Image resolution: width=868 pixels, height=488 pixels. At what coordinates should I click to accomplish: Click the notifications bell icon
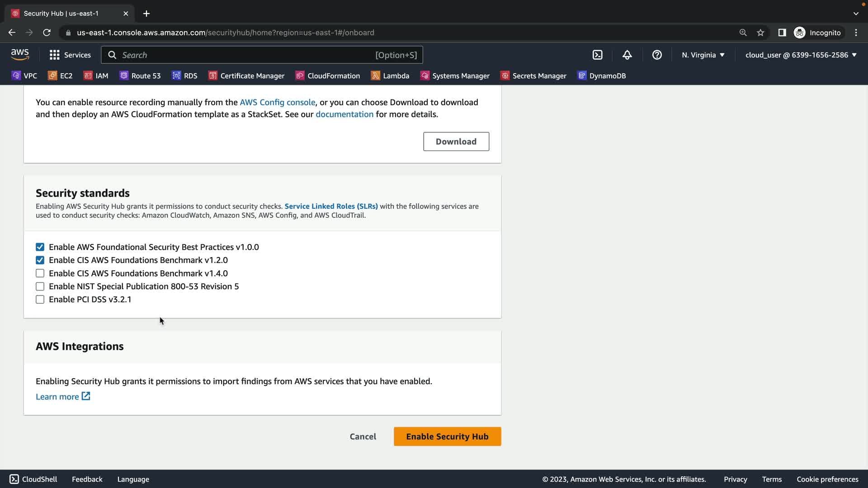coord(627,55)
